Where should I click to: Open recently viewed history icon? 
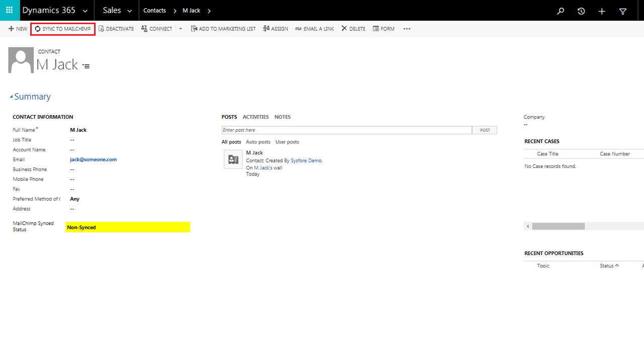(x=581, y=11)
